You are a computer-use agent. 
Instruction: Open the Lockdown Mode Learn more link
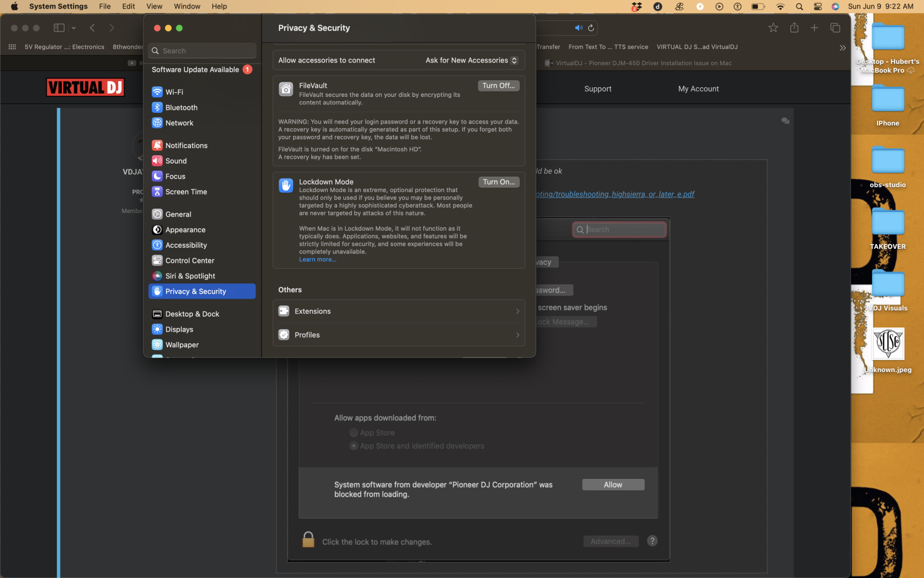tap(318, 260)
